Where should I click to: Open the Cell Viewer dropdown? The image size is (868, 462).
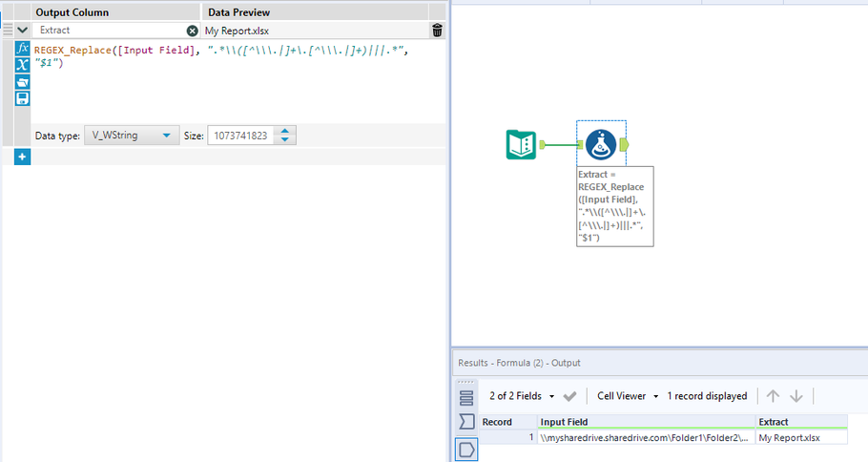pos(628,396)
